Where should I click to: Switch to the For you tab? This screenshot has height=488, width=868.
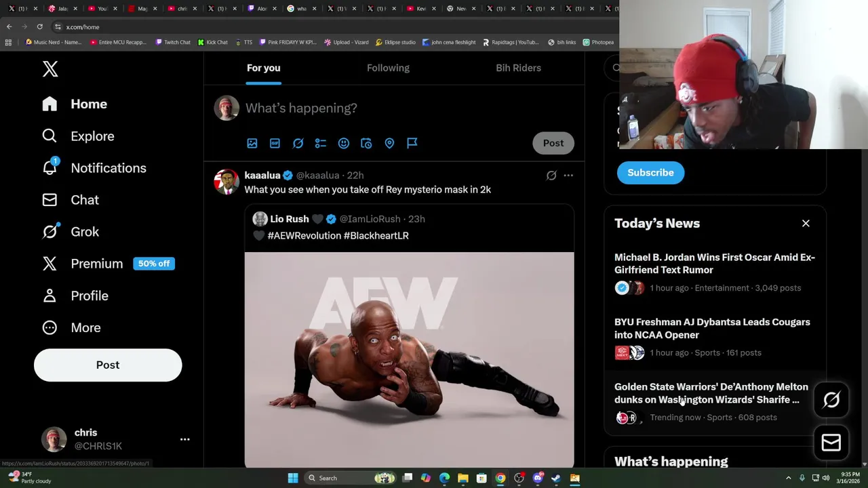(x=263, y=68)
